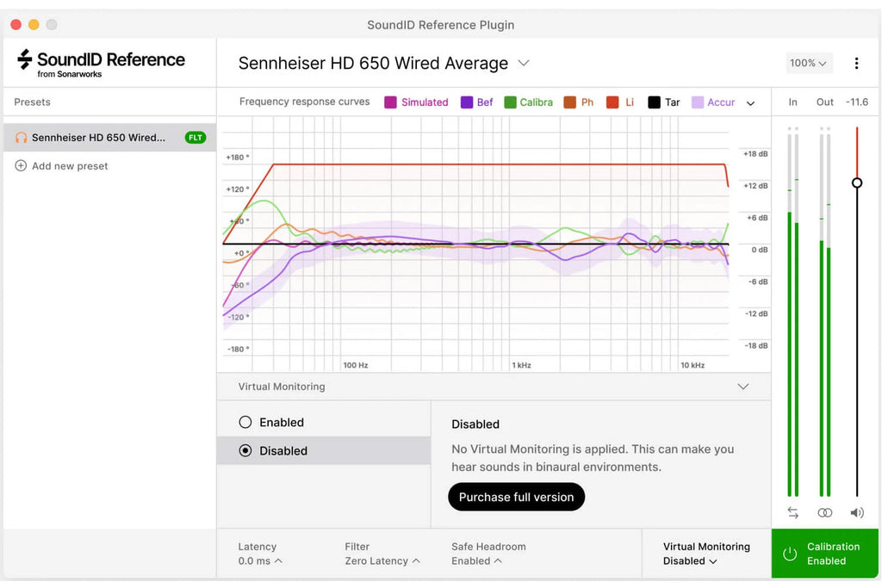Click the plus icon beside Add new preset
The height and width of the screenshot is (588, 882).
point(21,166)
